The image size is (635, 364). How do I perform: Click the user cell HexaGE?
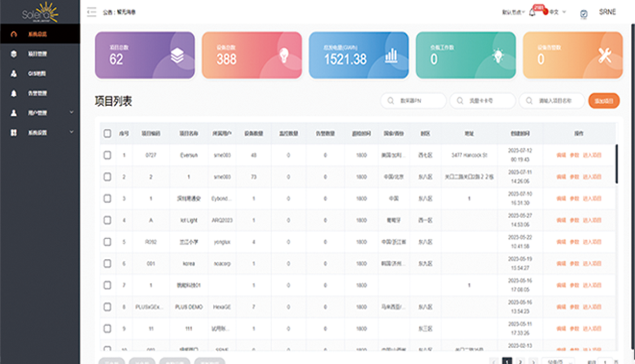[x=222, y=307]
